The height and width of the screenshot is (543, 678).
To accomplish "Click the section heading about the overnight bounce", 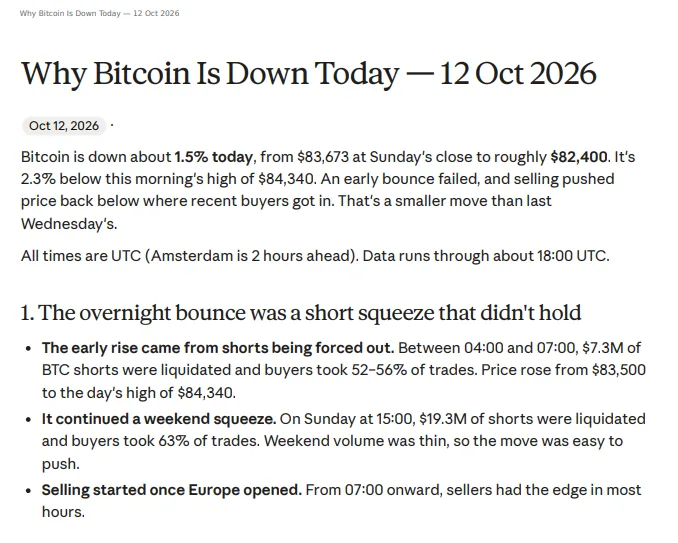I will 301,313.
